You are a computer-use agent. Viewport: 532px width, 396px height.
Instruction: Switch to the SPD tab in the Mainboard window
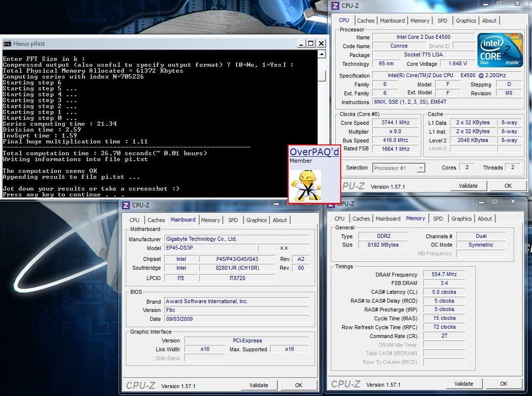[233, 220]
